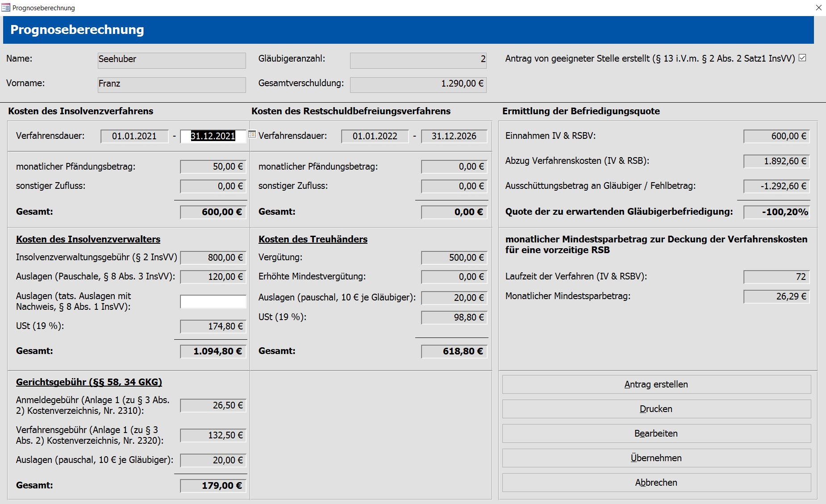Click the Verfahrensgebühr 132,50 € field
Screen dimensions: 826x504
[213, 435]
